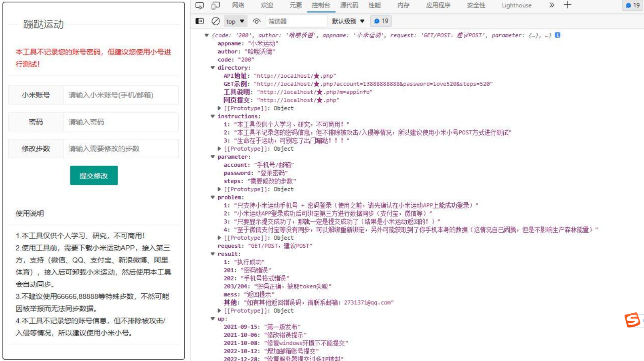This screenshot has height=361, width=644.
Task: Click the steps value 需要修改的步数
Action: pos(272,181)
